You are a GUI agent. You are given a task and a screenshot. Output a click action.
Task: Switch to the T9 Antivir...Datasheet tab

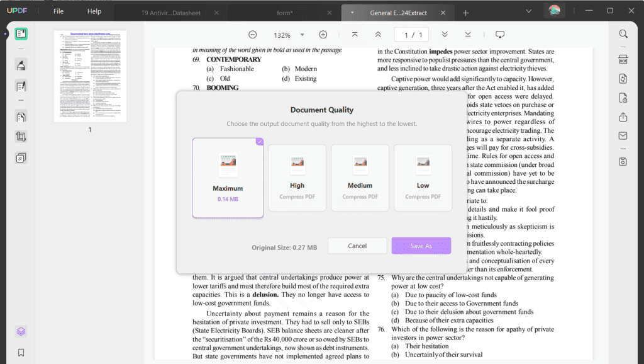pos(171,13)
